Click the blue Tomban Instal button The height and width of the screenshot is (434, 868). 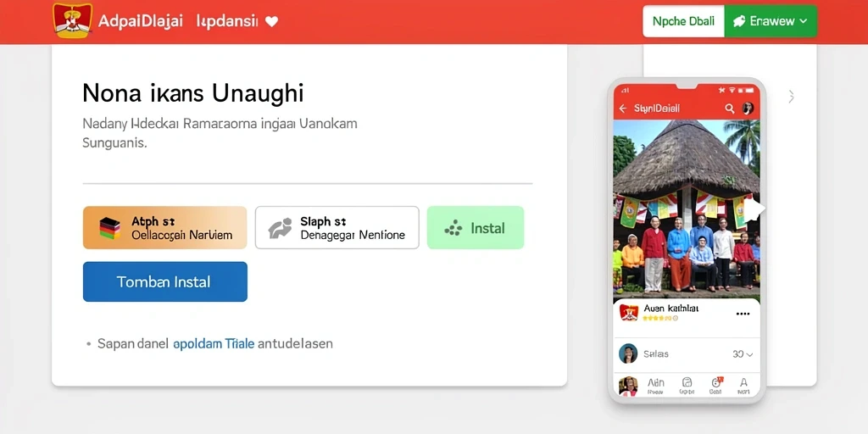click(165, 281)
